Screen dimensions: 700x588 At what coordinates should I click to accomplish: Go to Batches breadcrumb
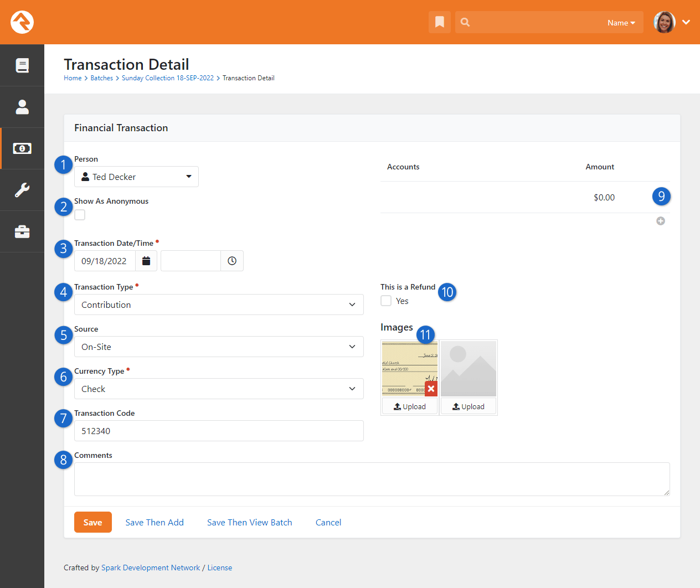pyautogui.click(x=102, y=78)
